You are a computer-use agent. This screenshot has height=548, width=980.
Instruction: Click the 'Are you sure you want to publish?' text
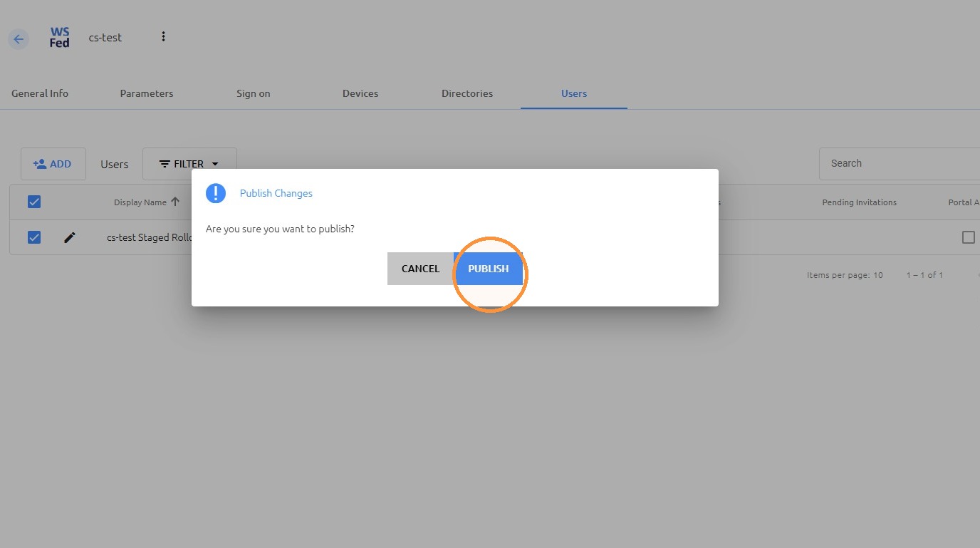click(x=280, y=229)
